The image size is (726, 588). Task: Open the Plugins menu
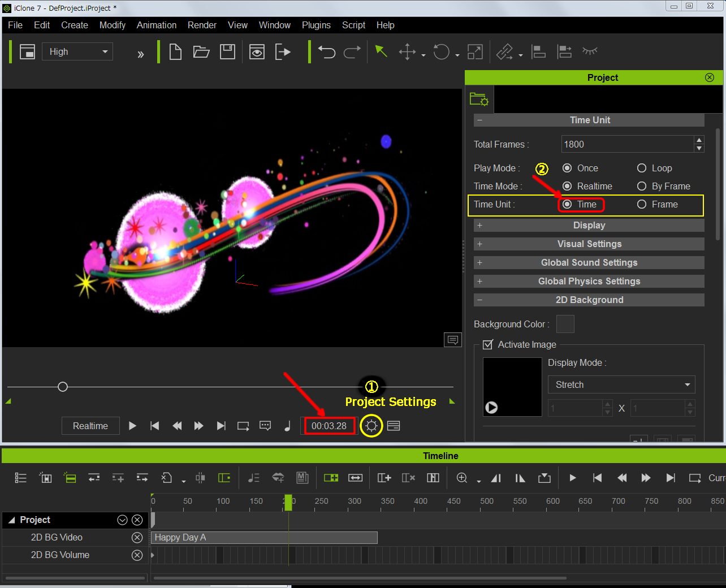(x=316, y=25)
